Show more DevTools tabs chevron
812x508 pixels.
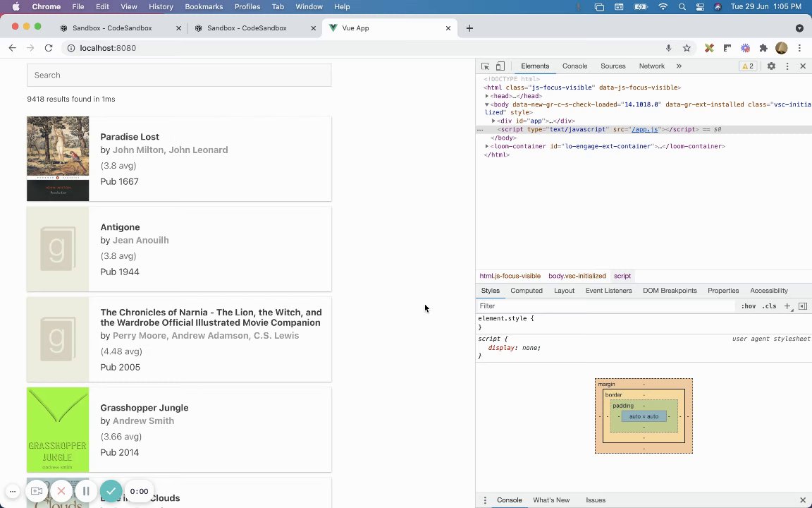click(679, 66)
